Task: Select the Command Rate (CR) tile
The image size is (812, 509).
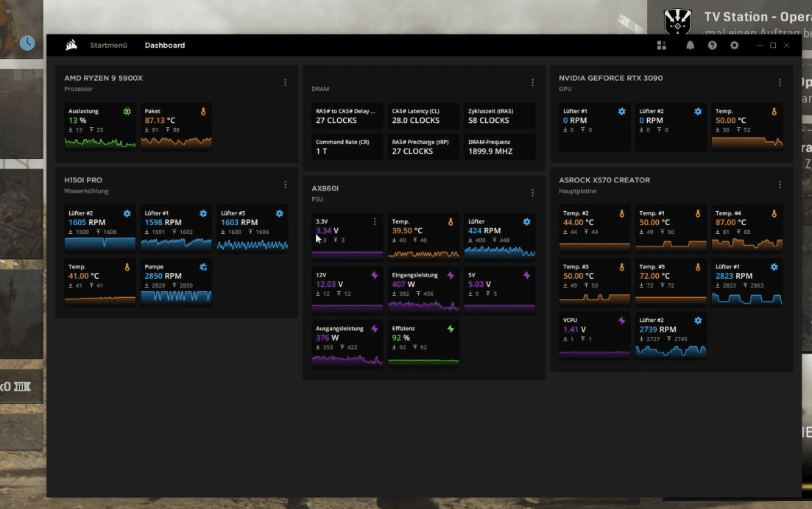Action: (347, 147)
